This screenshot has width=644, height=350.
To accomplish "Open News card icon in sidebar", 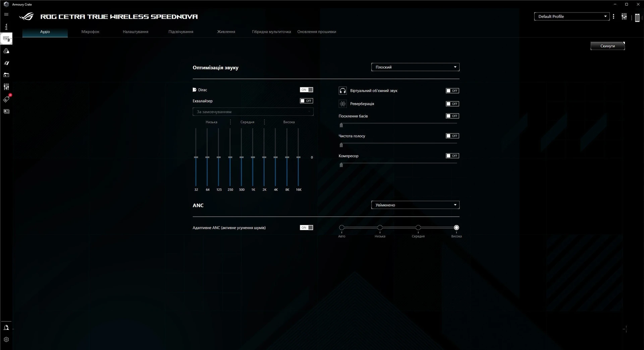I will (x=6, y=111).
